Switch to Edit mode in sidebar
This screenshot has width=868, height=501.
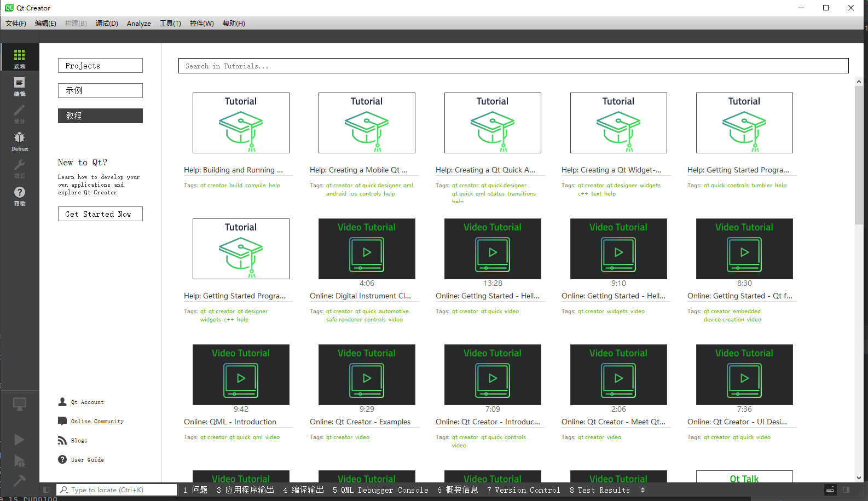pos(19,85)
